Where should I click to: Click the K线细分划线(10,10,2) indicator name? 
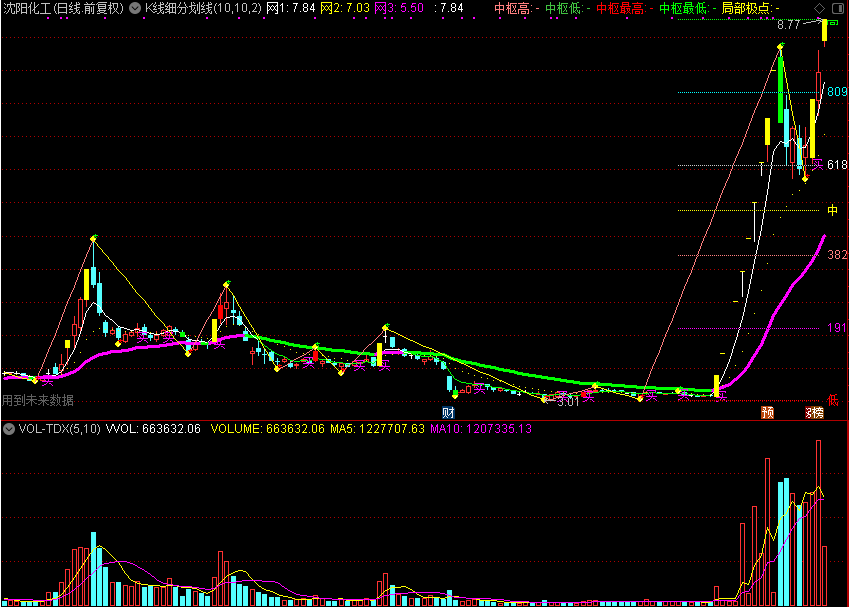pyautogui.click(x=203, y=8)
